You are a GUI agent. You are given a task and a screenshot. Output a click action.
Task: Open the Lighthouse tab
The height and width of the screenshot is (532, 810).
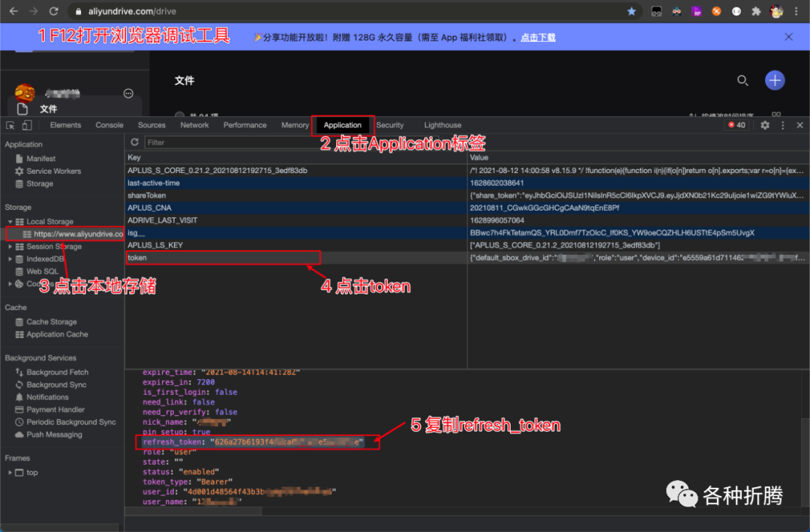(x=442, y=125)
